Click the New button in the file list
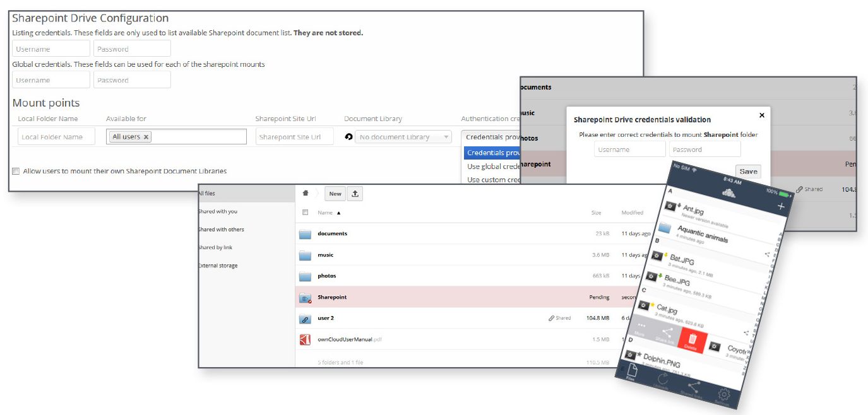This screenshot has width=868, height=415. [335, 194]
